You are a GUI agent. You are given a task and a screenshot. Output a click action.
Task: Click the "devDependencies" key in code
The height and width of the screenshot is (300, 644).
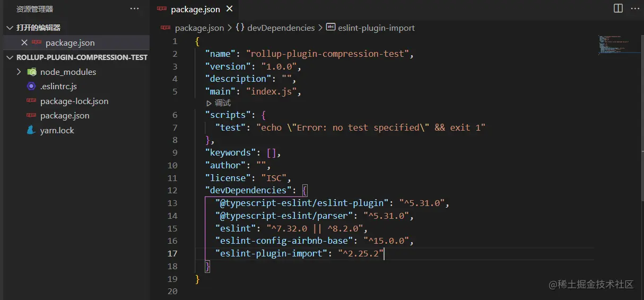click(249, 190)
